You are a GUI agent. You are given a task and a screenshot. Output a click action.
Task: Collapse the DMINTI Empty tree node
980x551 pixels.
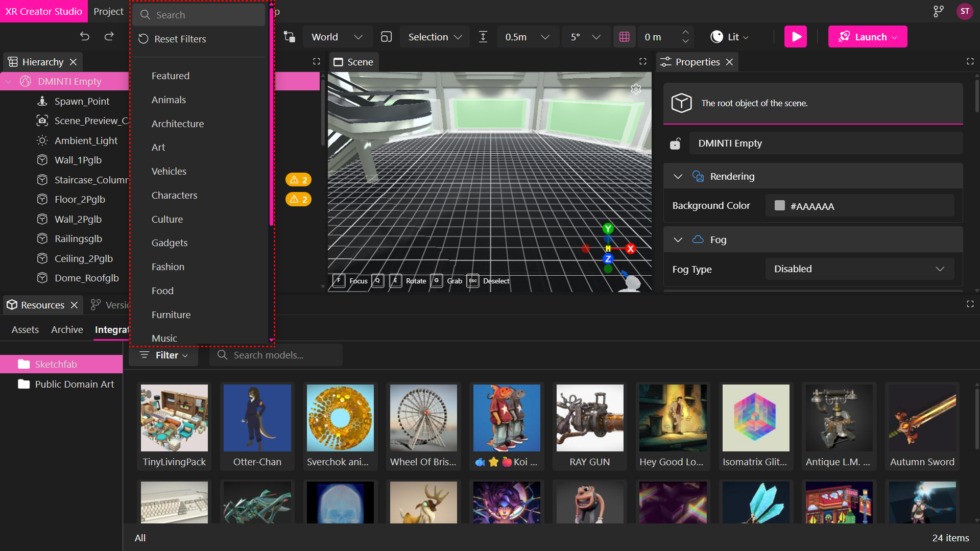(8, 81)
